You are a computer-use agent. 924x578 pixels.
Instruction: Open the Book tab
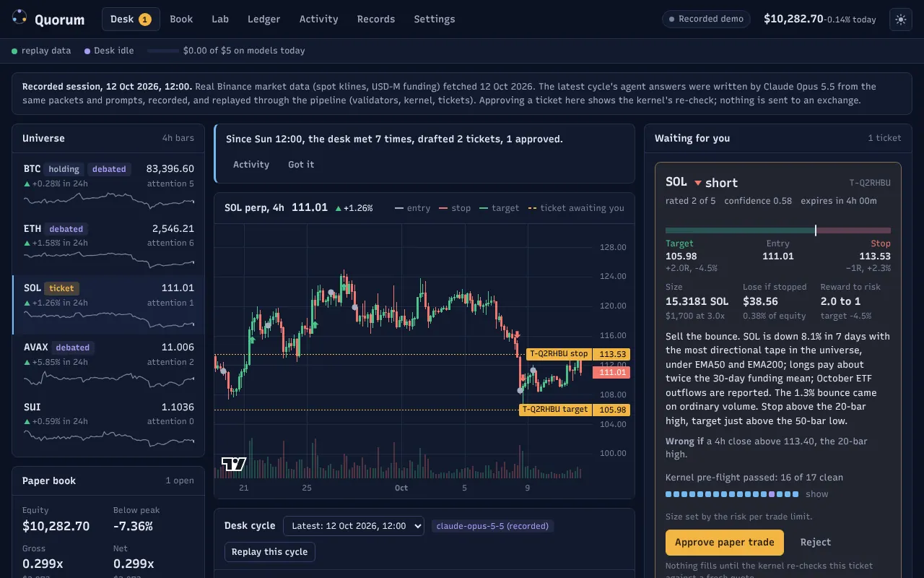click(181, 19)
